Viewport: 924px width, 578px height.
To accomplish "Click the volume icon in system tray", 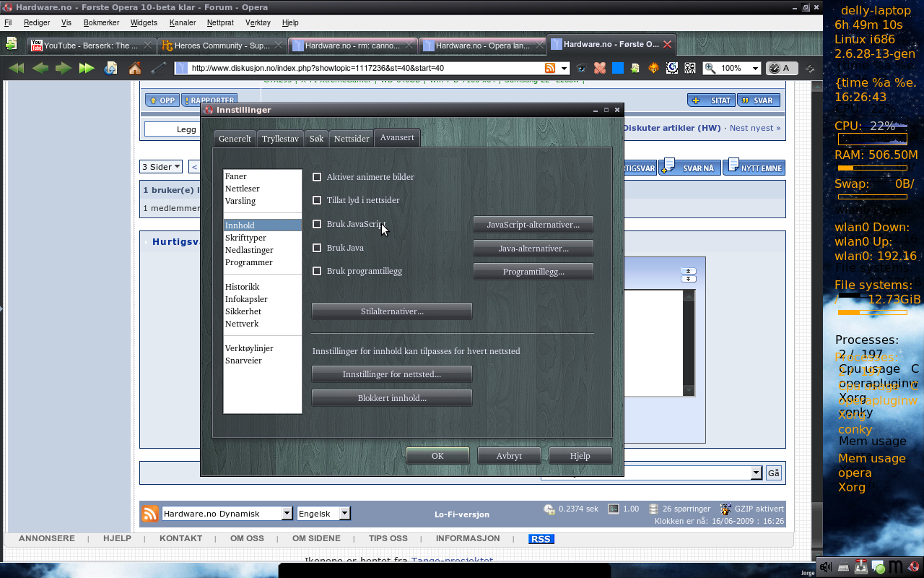I will pyautogui.click(x=825, y=567).
